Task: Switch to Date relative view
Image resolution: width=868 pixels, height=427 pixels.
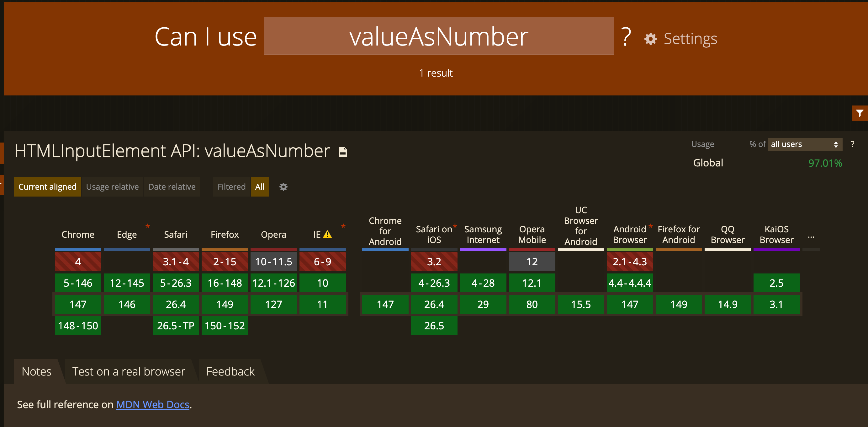Action: click(172, 187)
